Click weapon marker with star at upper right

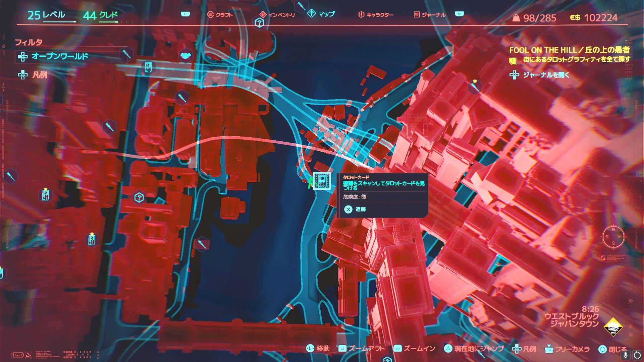click(475, 87)
